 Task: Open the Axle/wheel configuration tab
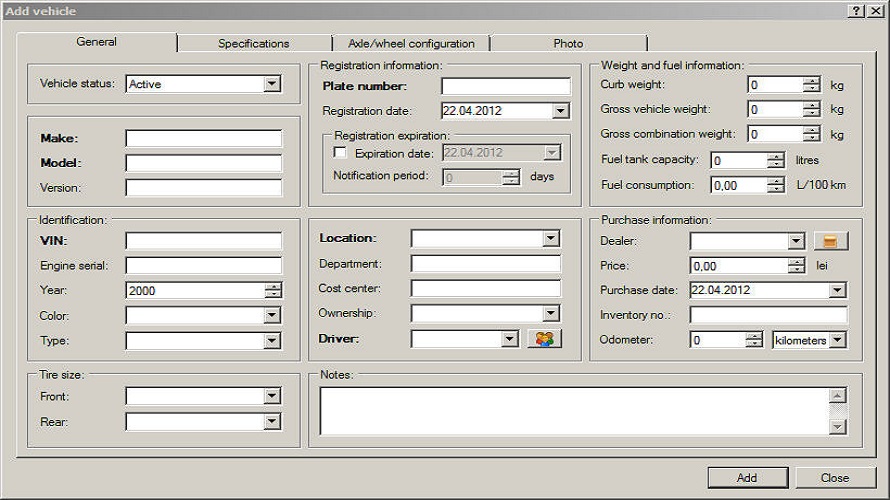click(411, 43)
